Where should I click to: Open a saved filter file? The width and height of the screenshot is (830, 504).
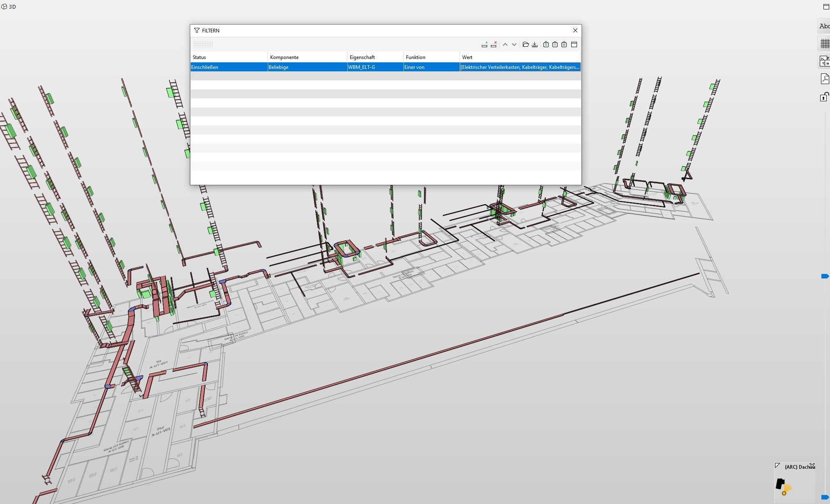(526, 44)
